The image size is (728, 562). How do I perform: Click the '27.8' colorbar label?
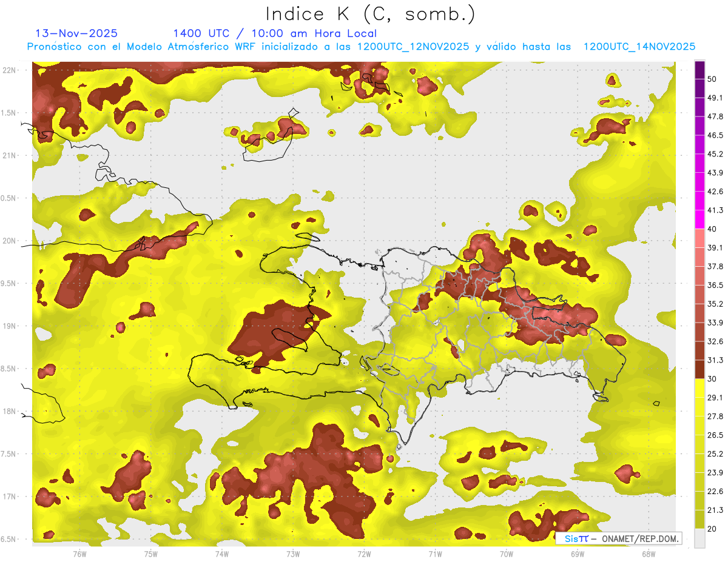tap(715, 416)
